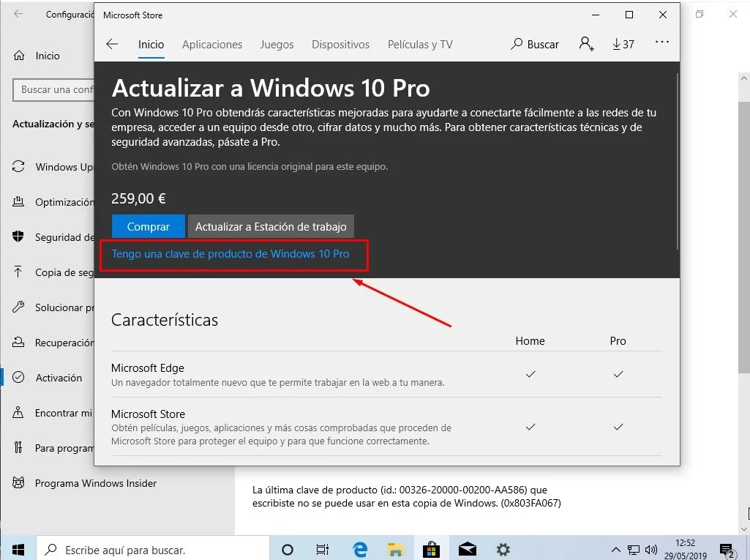Click Actualizar a Estación de trabajo
The image size is (750, 560).
coord(271,226)
